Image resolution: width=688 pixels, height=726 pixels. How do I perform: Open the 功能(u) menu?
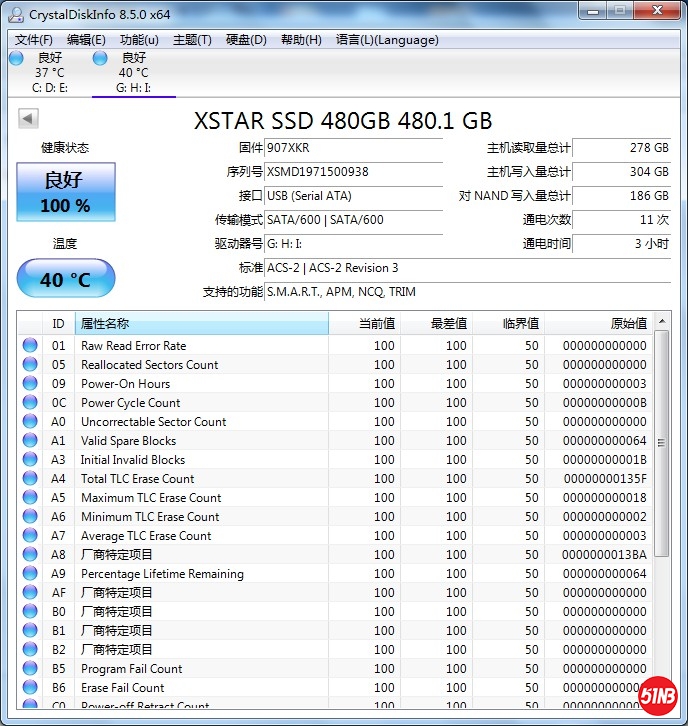(139, 40)
